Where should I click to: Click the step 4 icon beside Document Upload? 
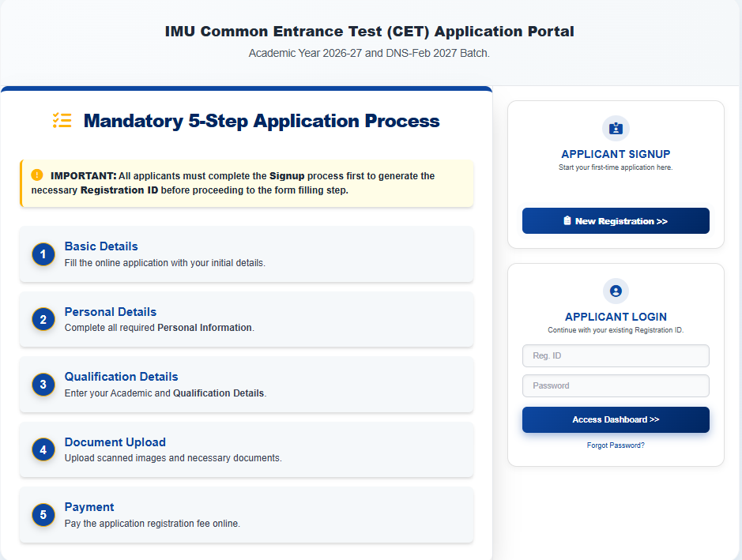(43, 449)
